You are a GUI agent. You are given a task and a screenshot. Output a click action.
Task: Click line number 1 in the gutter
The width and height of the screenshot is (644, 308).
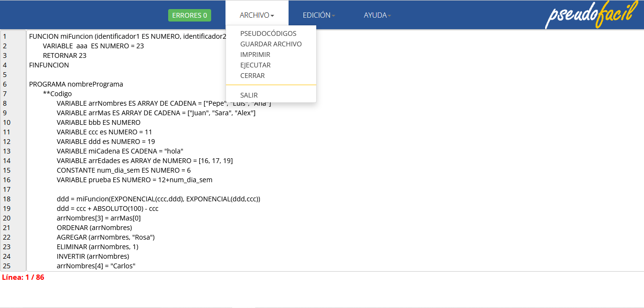coord(5,36)
